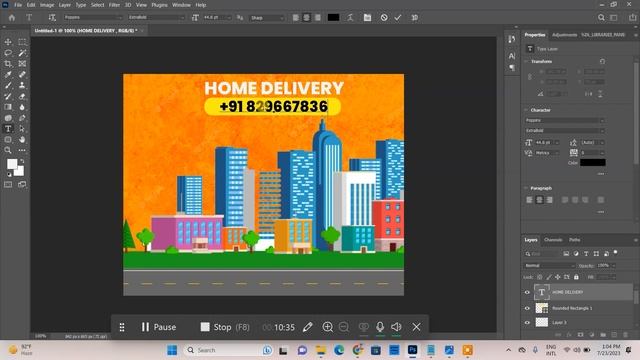Select the Rectangular Marquee tool

(x=22, y=42)
